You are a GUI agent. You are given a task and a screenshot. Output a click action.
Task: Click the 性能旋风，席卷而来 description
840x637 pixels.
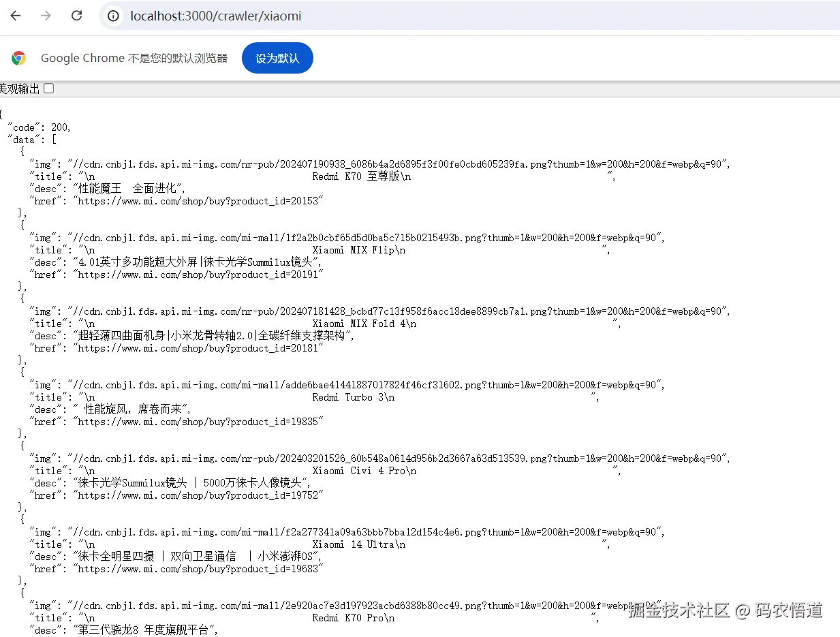(x=131, y=409)
